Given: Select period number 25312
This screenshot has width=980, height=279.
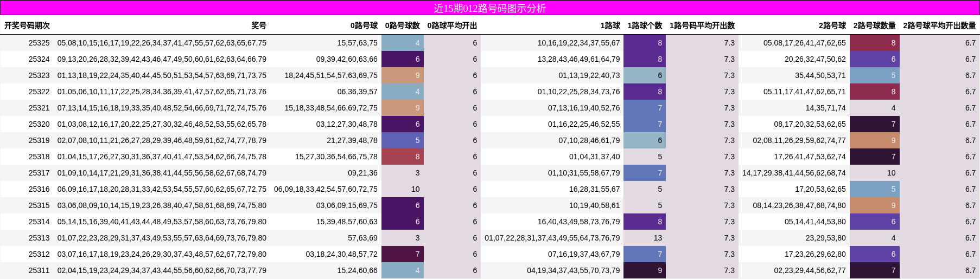Looking at the screenshot, I should tap(39, 254).
